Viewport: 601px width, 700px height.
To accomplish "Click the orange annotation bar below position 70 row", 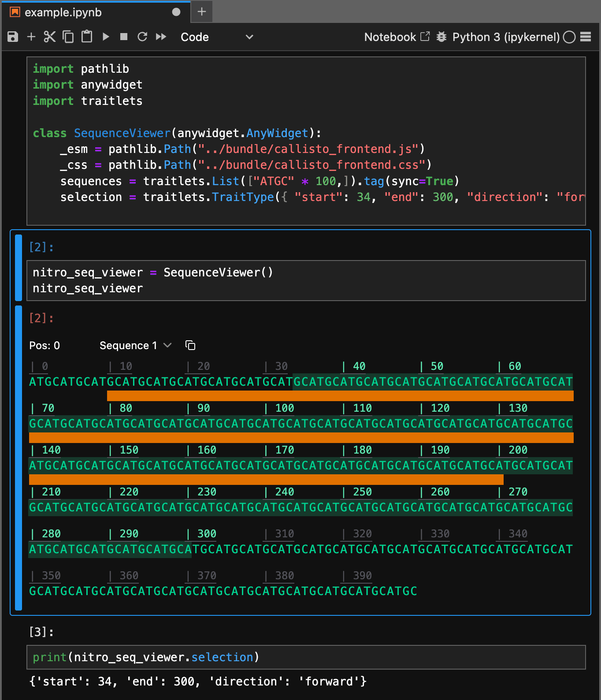I will click(x=301, y=438).
